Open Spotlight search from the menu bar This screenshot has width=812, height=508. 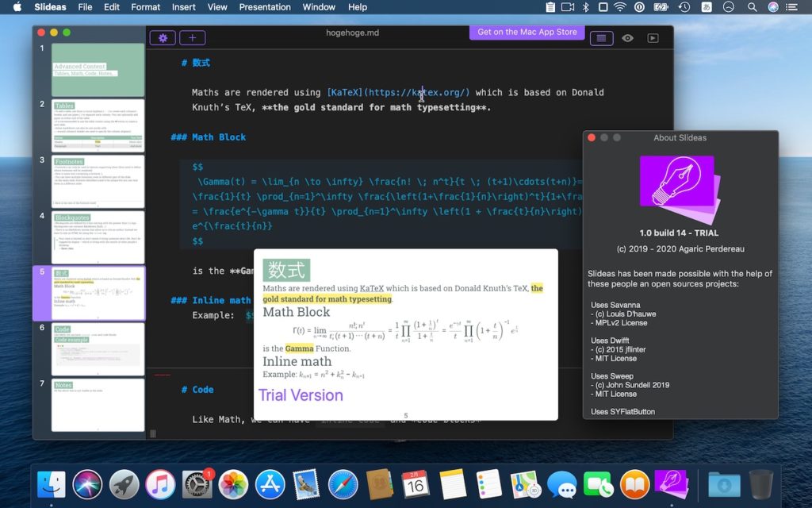[x=751, y=8]
